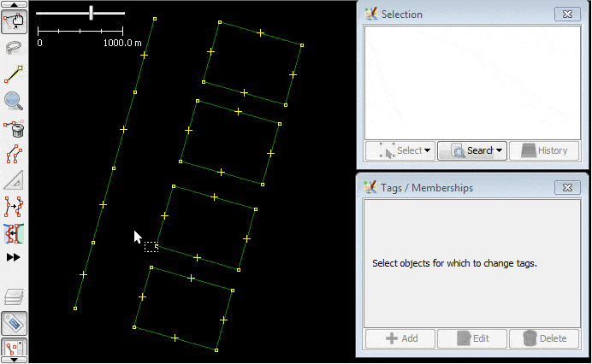Open the Search button dropdown arrow
The image size is (592, 364).
499,150
